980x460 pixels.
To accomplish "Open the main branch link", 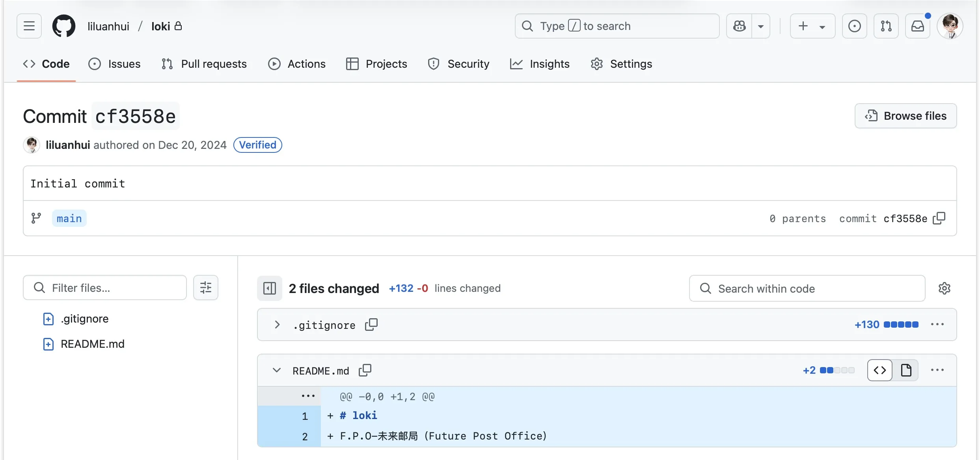I will tap(69, 218).
